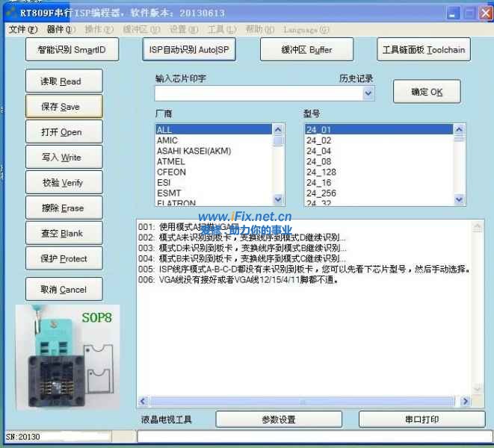Click the 保护 Protect button
This screenshot has height=448, width=494.
click(64, 258)
